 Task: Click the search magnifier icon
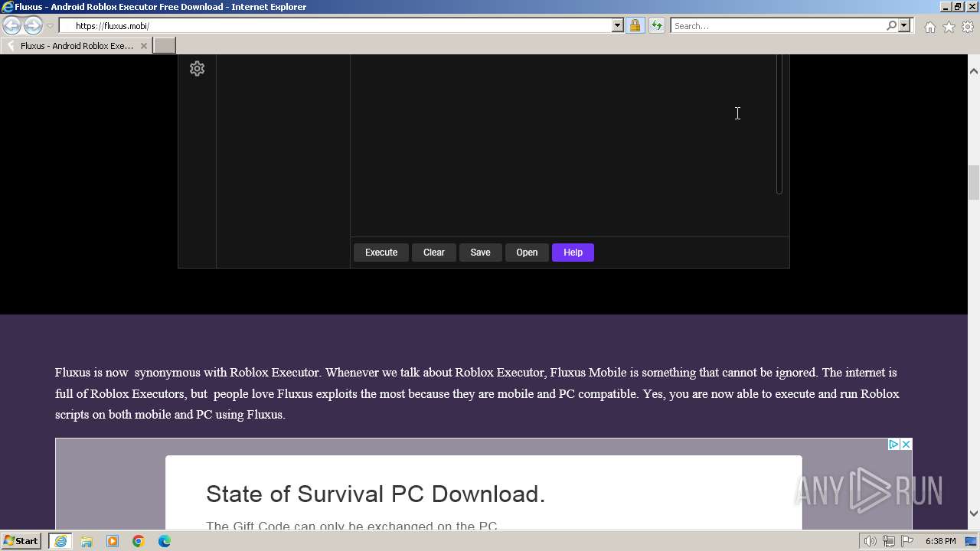pos(891,25)
